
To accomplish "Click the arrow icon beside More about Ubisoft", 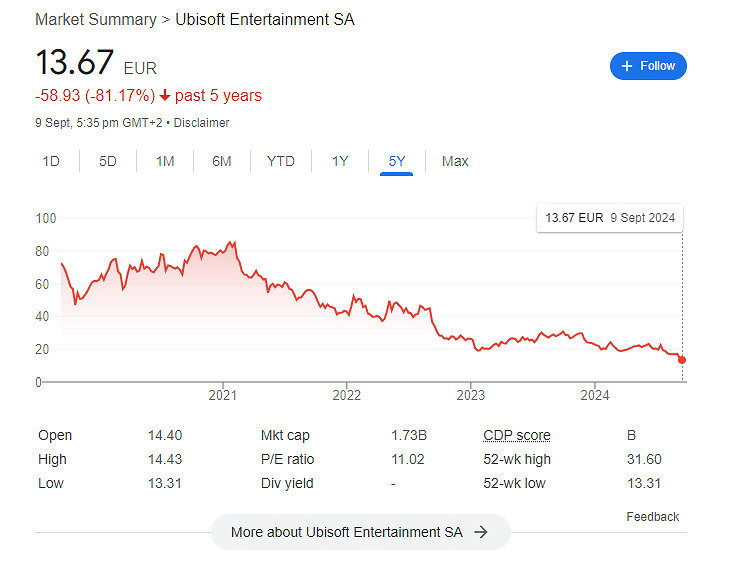I will click(x=481, y=532).
